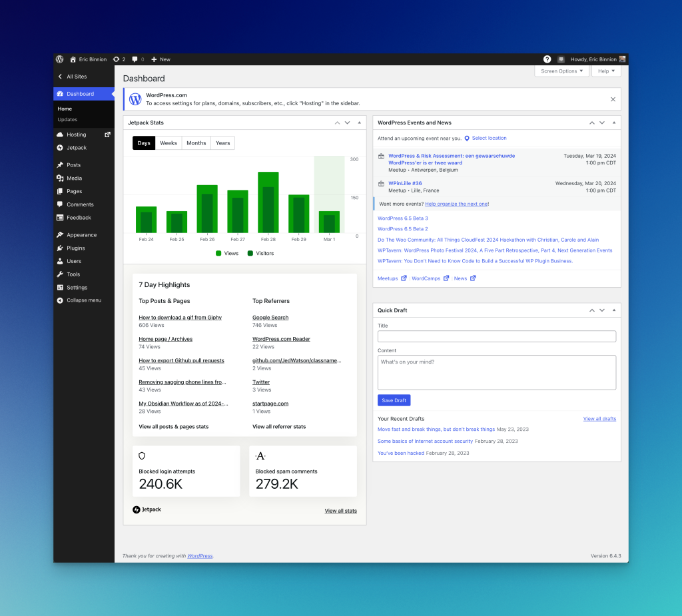Toggle the Views legend swatch
This screenshot has height=616, width=682.
(218, 253)
